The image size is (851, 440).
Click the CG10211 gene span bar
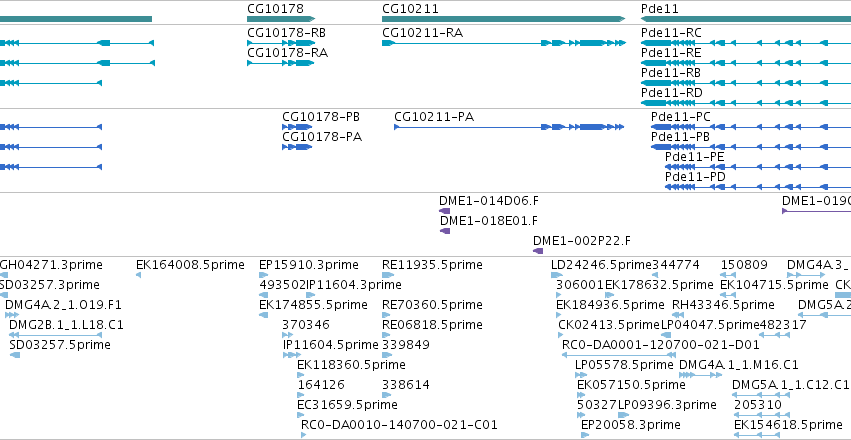coord(503,19)
